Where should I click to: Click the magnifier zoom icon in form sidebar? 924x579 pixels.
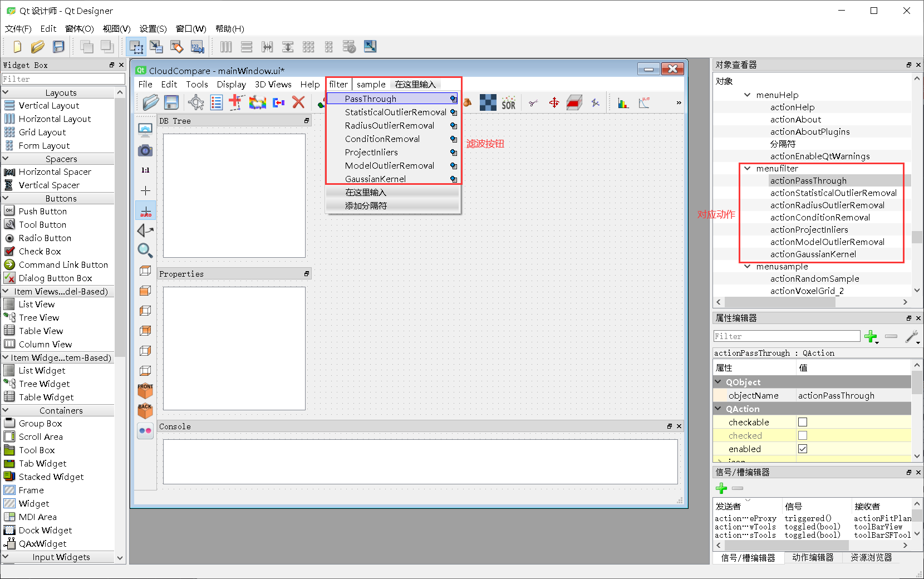pos(145,251)
